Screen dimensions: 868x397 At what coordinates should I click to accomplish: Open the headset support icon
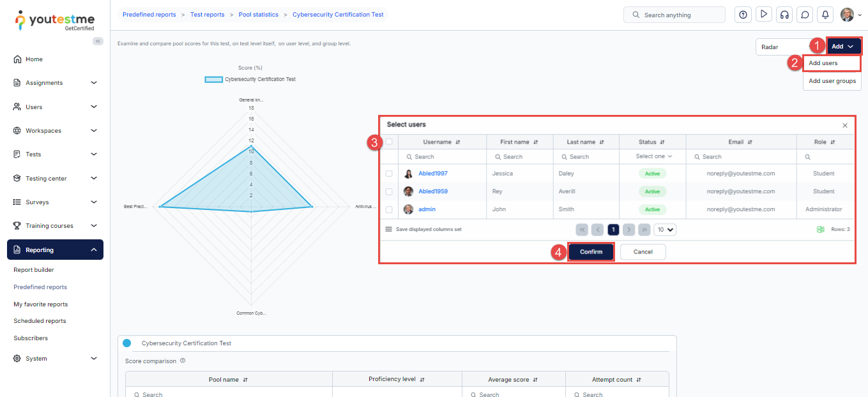[x=784, y=15]
